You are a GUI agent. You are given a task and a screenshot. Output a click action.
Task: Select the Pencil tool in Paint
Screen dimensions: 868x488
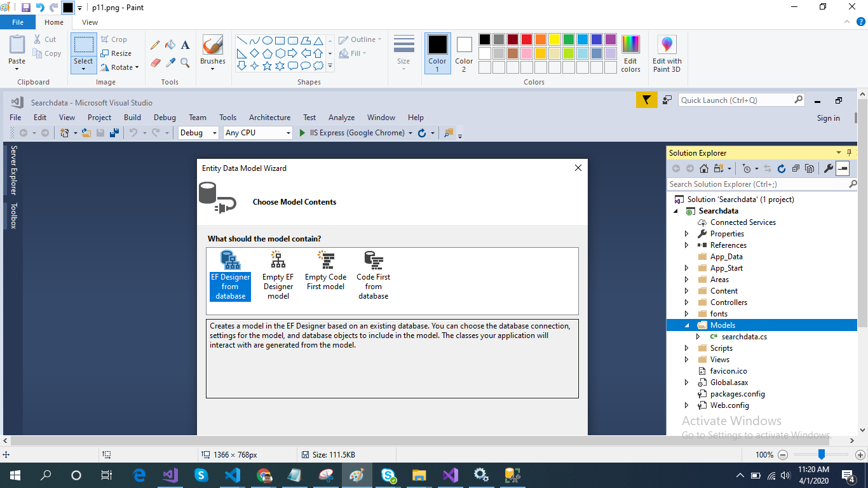[155, 45]
